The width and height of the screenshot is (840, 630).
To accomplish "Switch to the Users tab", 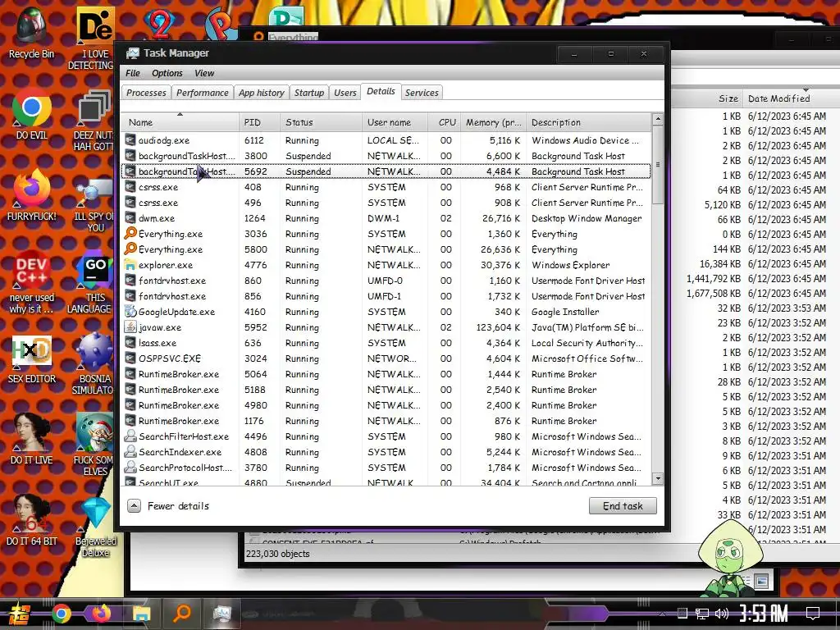I will click(x=345, y=93).
